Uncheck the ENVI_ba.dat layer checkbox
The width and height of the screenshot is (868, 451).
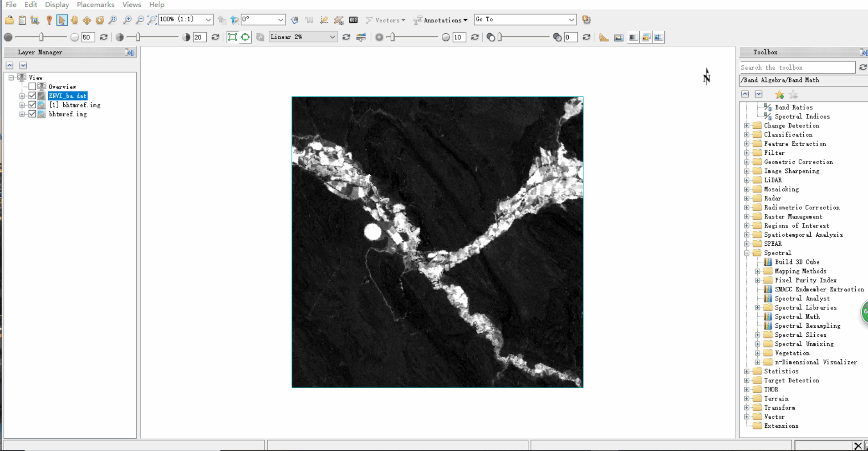click(32, 96)
